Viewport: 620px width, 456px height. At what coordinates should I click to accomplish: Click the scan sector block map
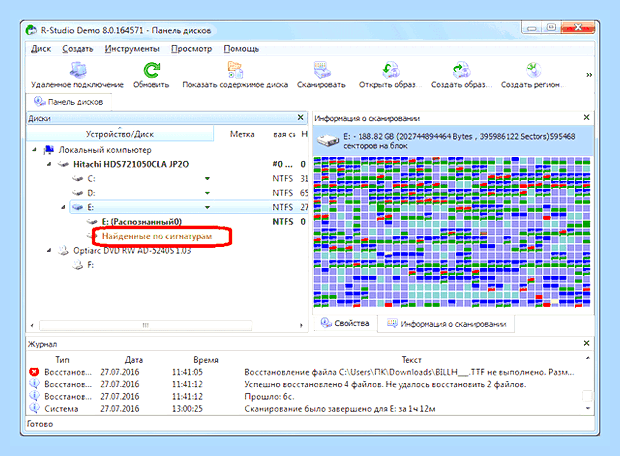452,232
